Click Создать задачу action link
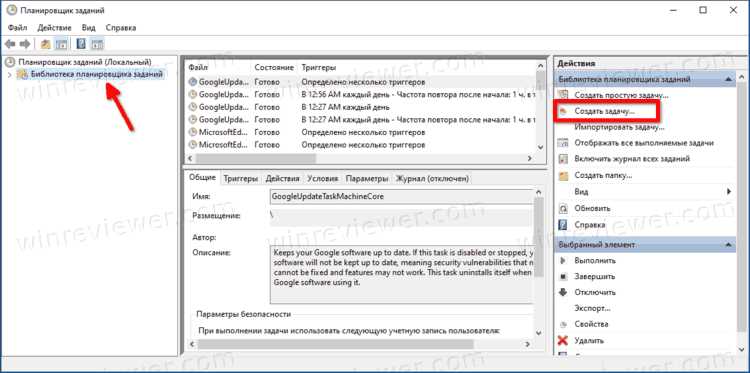 [x=605, y=111]
